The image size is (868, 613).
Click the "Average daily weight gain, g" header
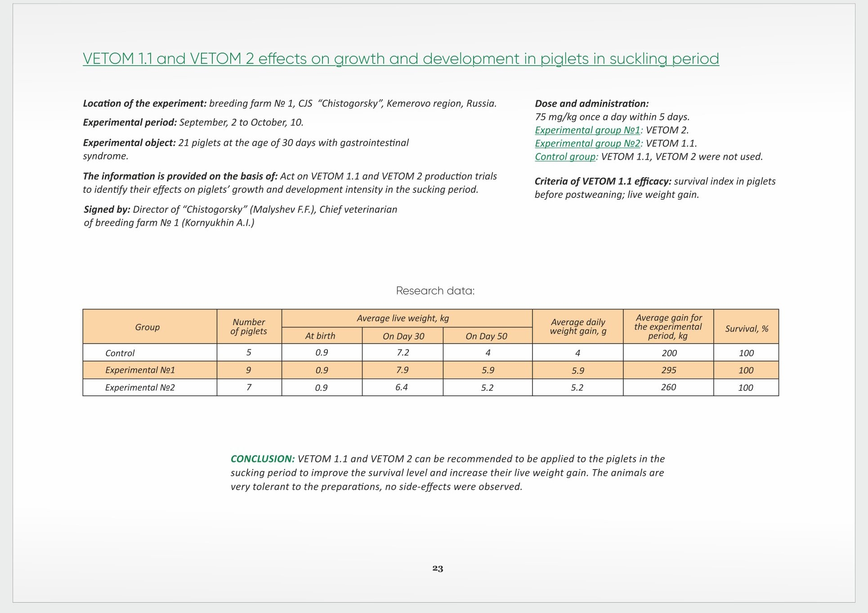578,327
